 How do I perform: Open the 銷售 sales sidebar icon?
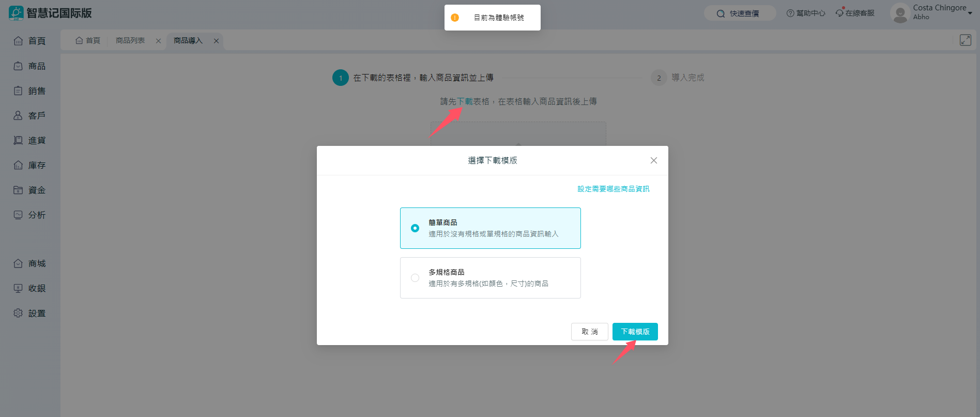[x=18, y=91]
